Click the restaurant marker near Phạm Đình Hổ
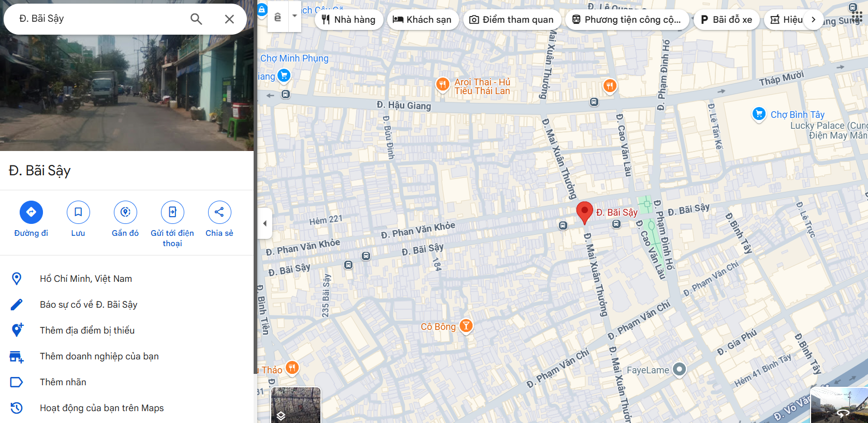 610,86
